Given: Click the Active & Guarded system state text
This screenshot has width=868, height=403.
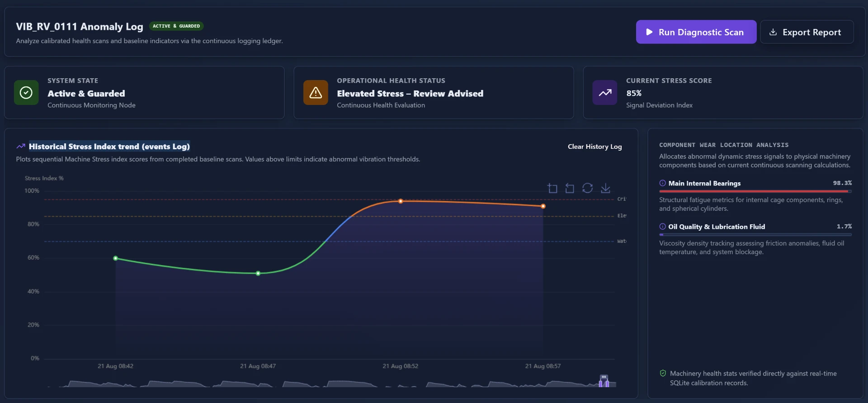Looking at the screenshot, I should (86, 94).
